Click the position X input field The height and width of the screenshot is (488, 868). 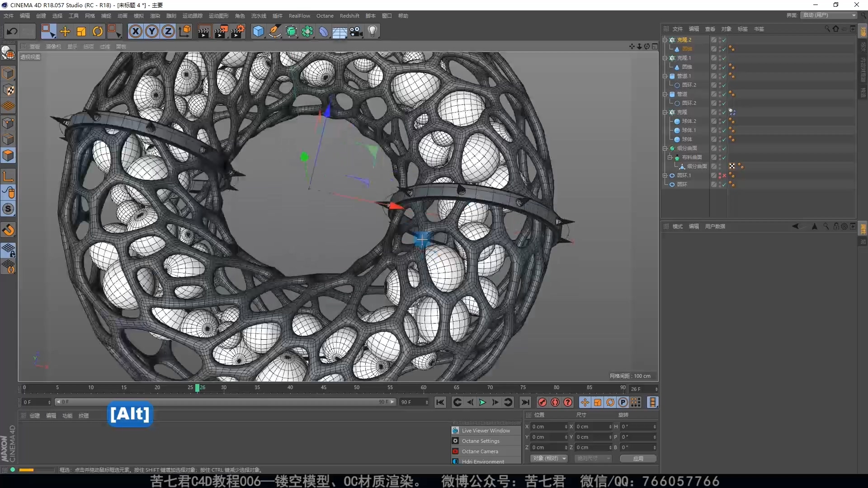click(549, 427)
